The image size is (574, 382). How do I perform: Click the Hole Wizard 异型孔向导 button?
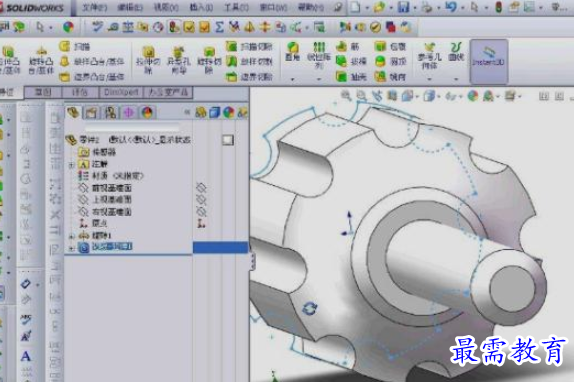(179, 60)
